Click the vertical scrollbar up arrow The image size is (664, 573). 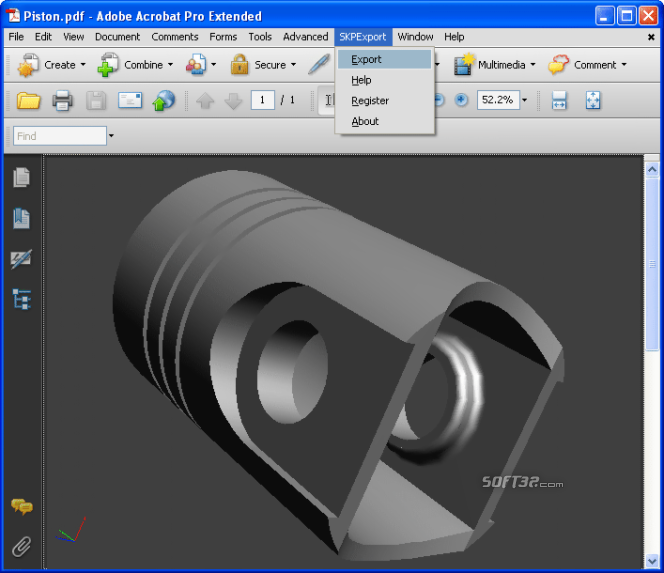[x=652, y=169]
